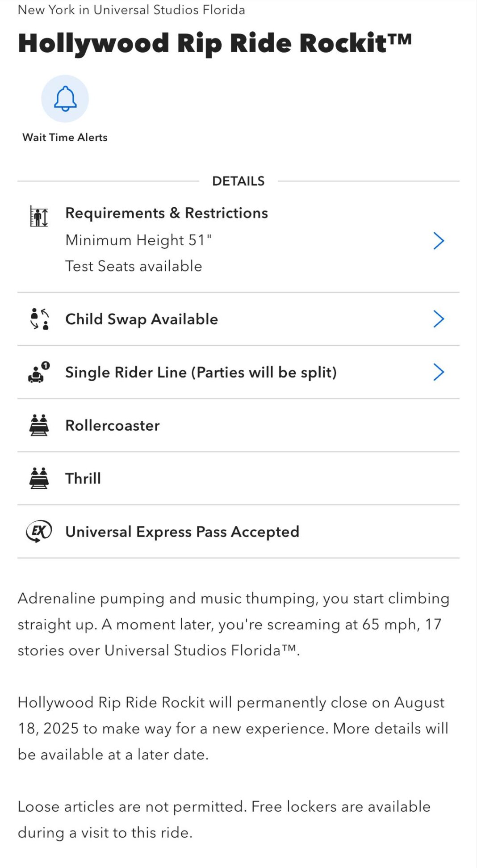Tap the Wait Time Alerts bell icon

pyautogui.click(x=65, y=99)
